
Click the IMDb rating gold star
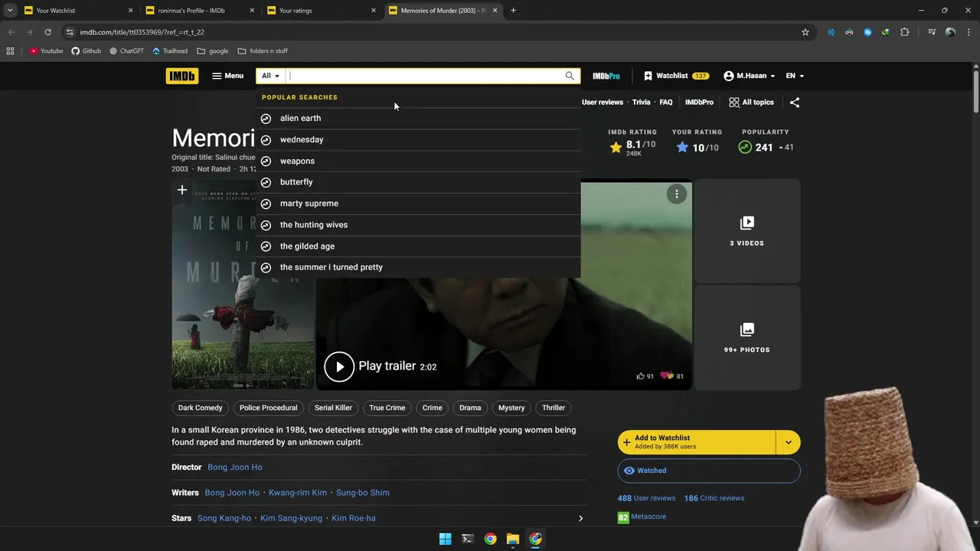point(616,148)
